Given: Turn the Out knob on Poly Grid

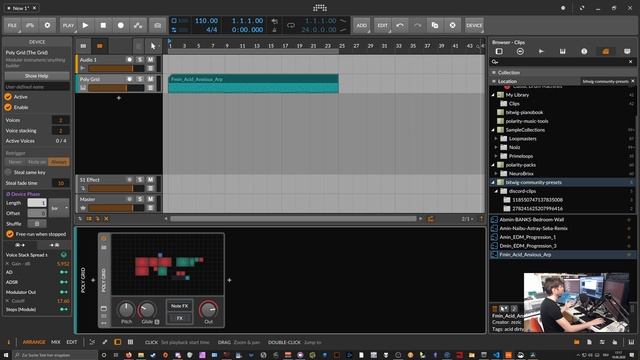Looking at the screenshot, I should pos(208,310).
